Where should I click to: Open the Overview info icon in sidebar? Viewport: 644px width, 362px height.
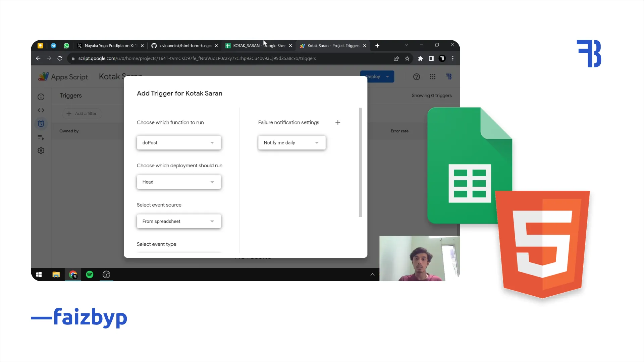41,97
